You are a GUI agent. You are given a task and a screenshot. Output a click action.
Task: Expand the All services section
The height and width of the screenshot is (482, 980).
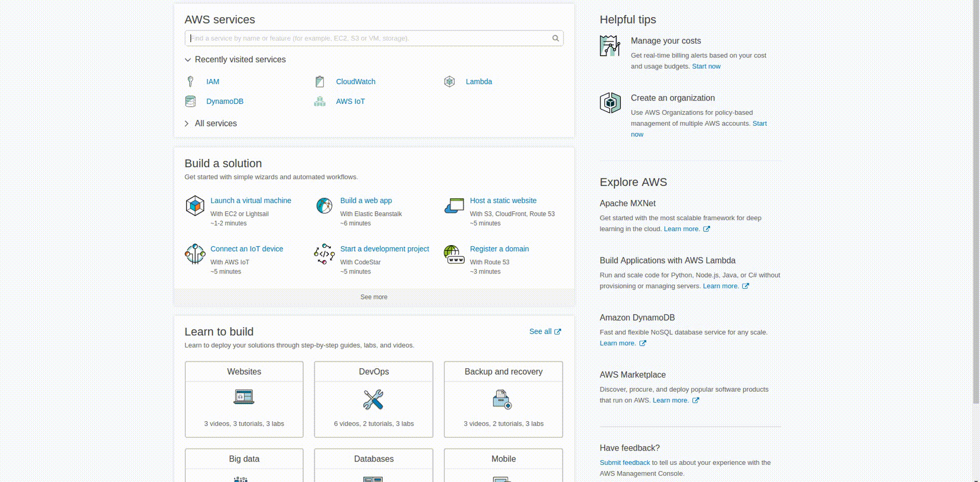point(210,124)
